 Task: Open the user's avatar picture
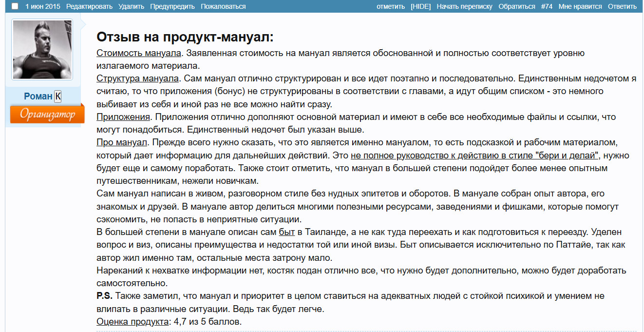pos(42,49)
